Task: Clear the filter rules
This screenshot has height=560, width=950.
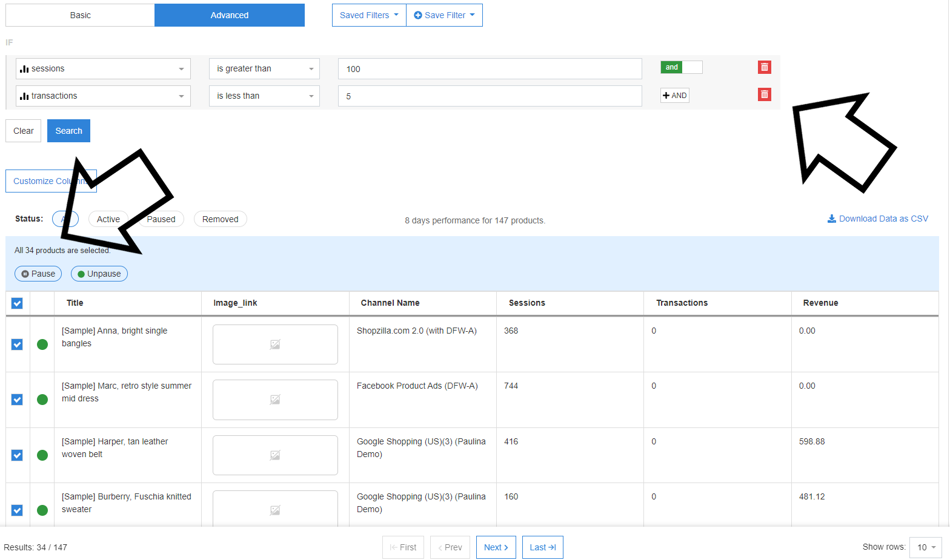Action: click(24, 131)
